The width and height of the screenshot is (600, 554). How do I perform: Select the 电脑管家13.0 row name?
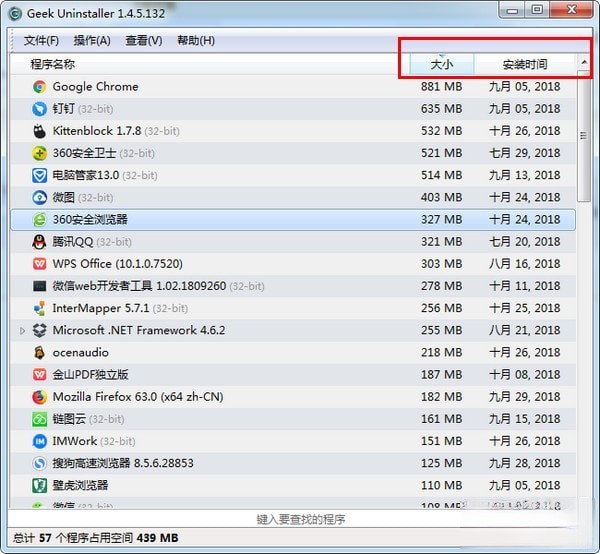tap(105, 176)
